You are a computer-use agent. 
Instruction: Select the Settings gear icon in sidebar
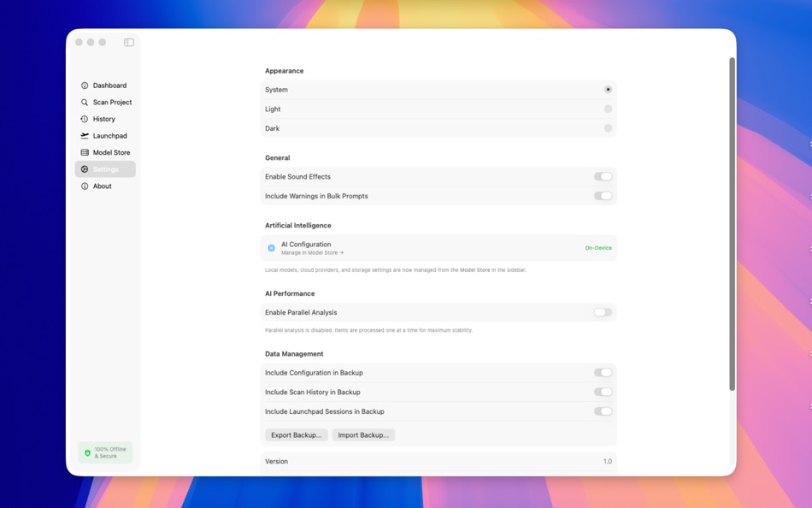pyautogui.click(x=85, y=168)
